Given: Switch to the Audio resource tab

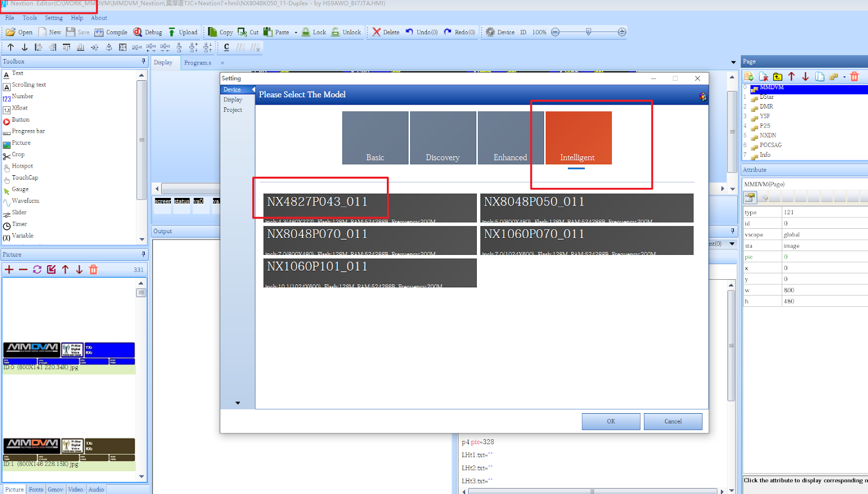Looking at the screenshot, I should [96, 489].
